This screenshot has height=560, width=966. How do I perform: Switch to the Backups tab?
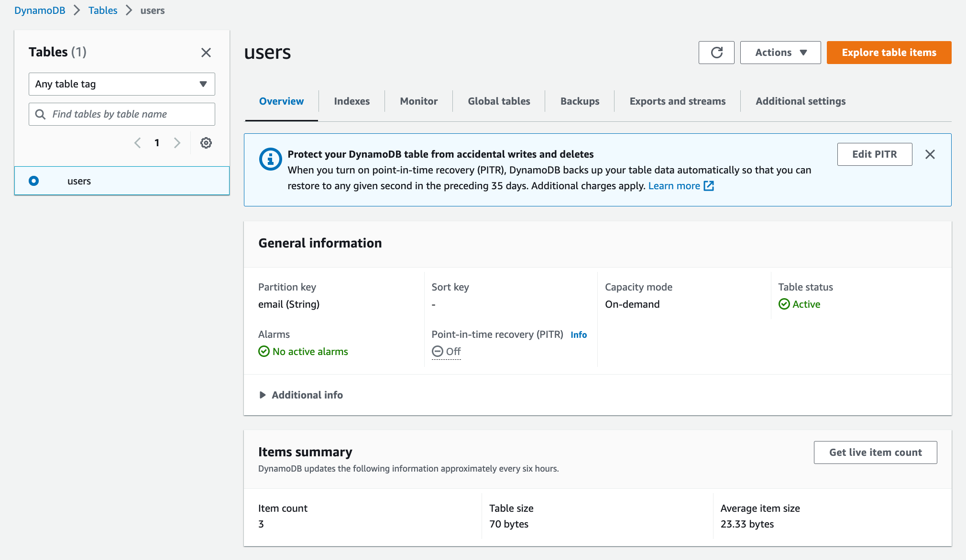[x=580, y=101]
